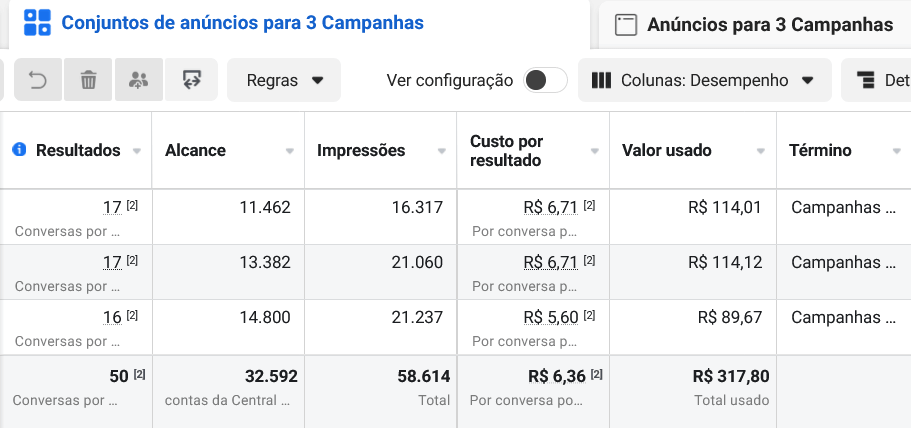
Task: Click the columns bars icon
Action: coord(601,80)
